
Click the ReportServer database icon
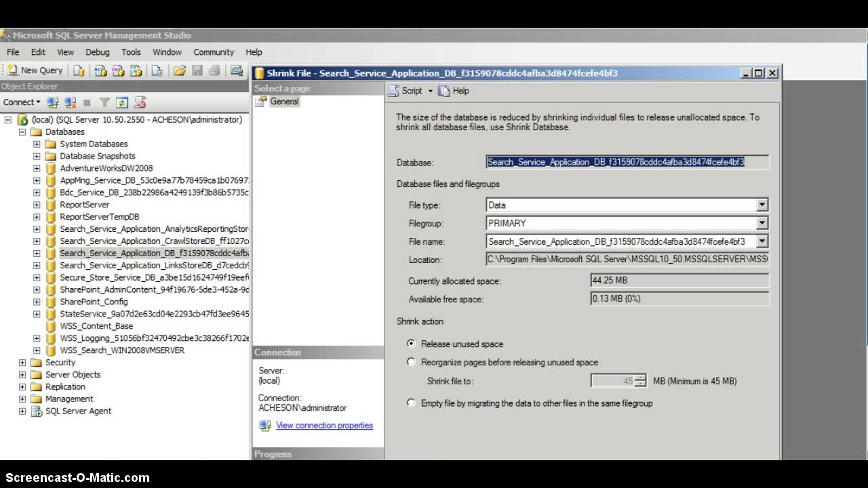click(x=51, y=205)
